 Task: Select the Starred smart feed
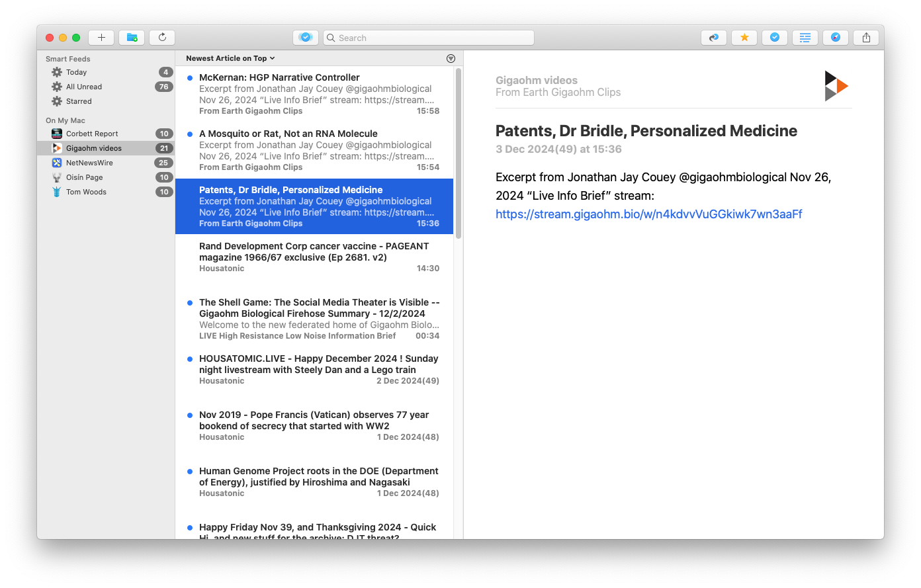pyautogui.click(x=106, y=101)
